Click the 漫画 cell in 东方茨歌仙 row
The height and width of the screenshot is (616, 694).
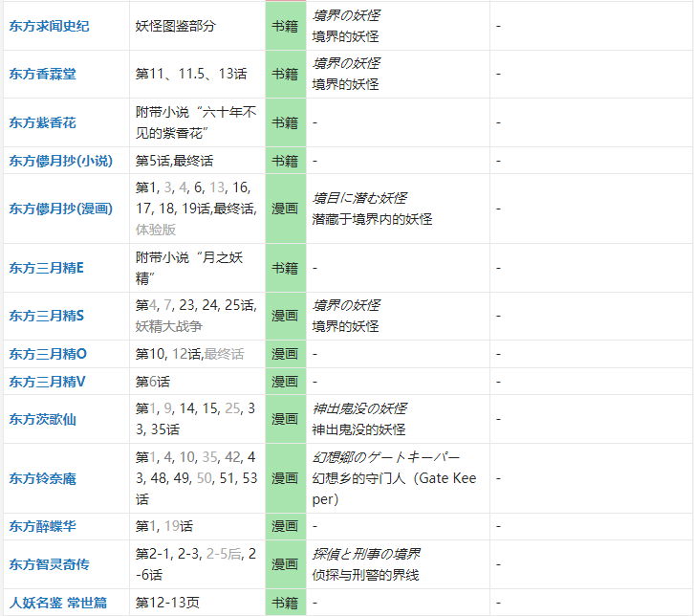tap(286, 419)
